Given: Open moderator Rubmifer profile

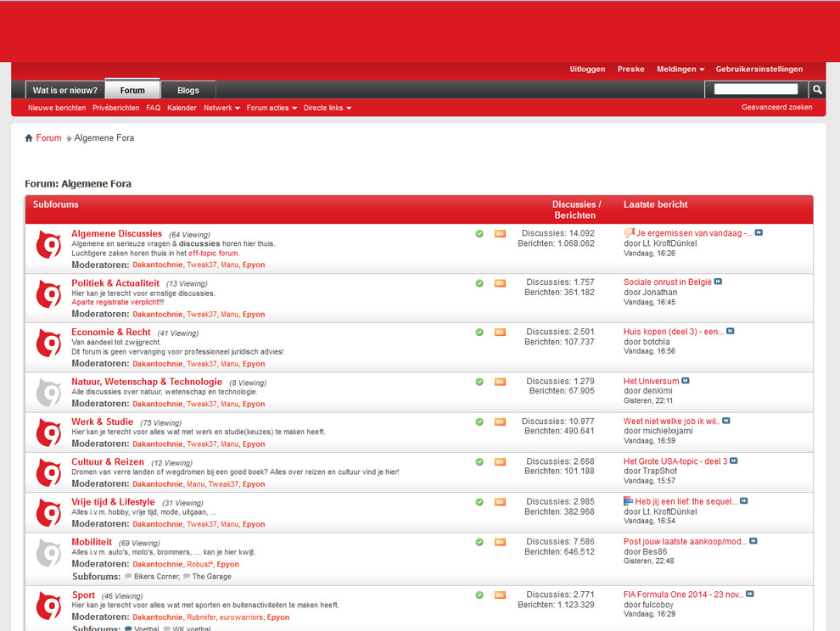Looking at the screenshot, I should [201, 617].
